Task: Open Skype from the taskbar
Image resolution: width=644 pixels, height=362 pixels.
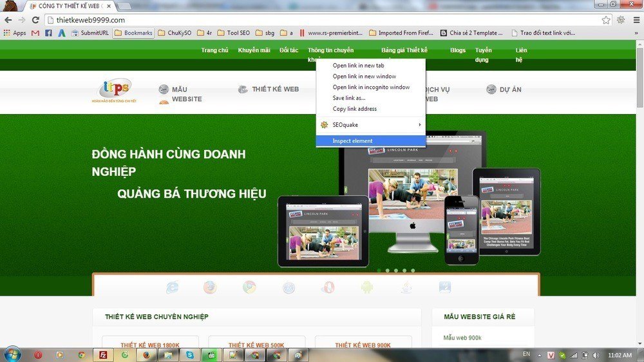Action: point(190,355)
